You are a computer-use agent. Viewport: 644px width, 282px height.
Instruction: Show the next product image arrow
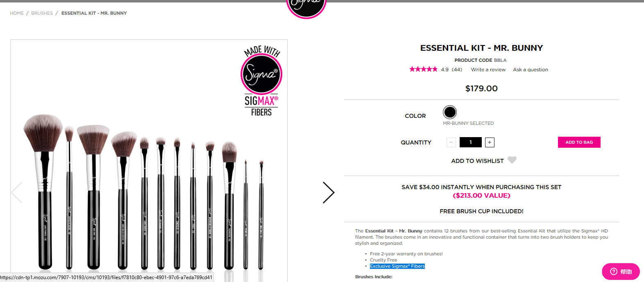coord(329,193)
